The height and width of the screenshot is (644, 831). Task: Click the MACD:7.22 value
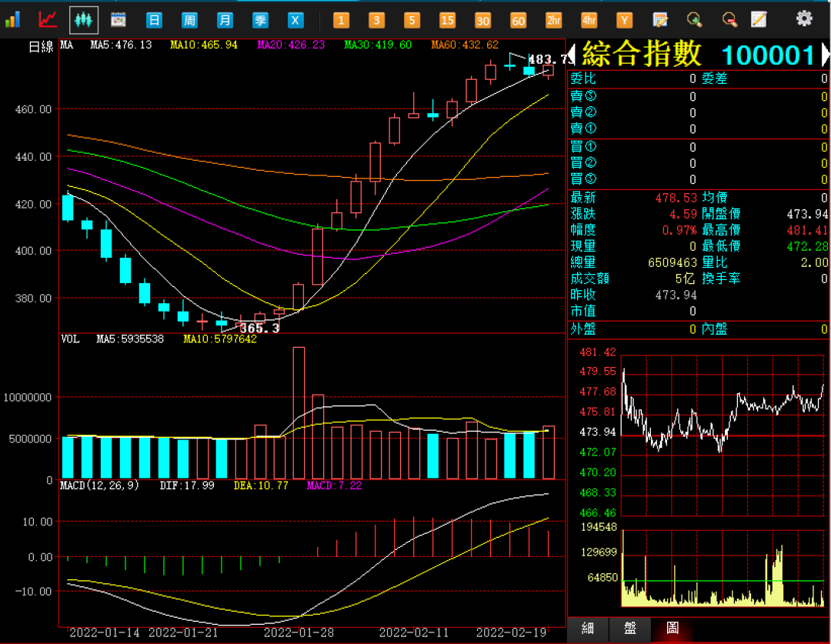[x=335, y=486]
